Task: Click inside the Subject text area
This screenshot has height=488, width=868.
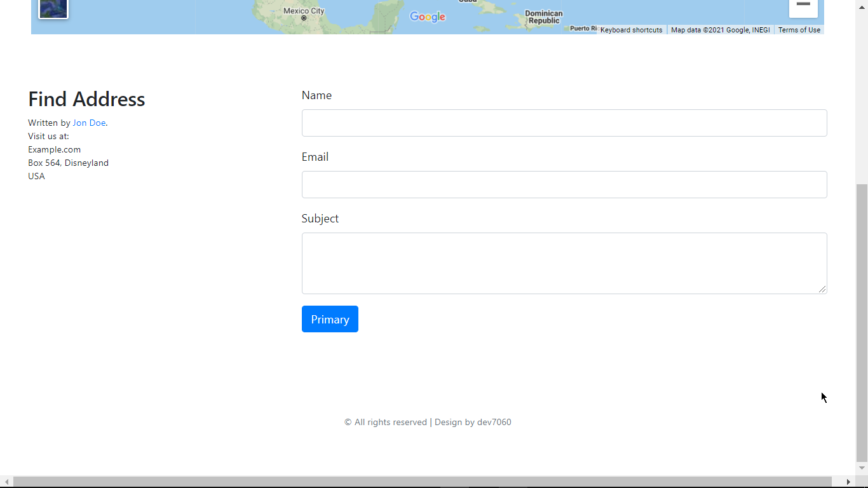Action: pyautogui.click(x=564, y=263)
